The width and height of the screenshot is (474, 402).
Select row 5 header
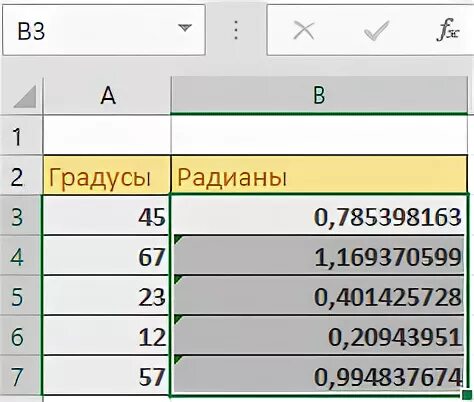pyautogui.click(x=21, y=296)
